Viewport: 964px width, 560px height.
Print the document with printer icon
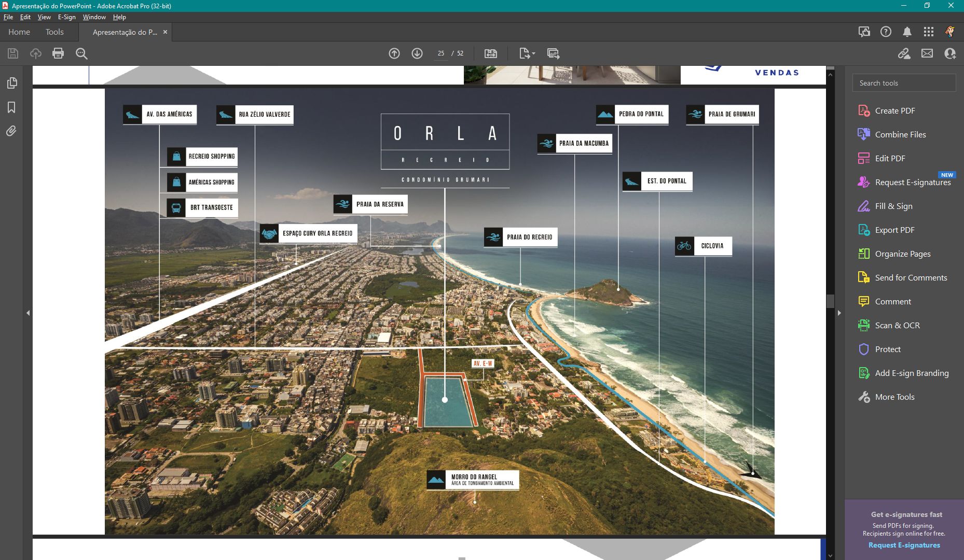coord(58,53)
